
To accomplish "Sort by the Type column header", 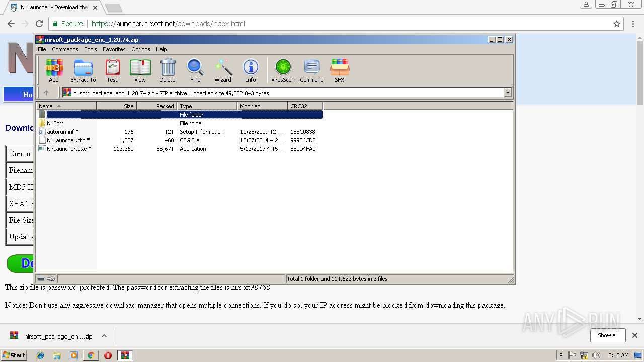I will pyautogui.click(x=207, y=106).
